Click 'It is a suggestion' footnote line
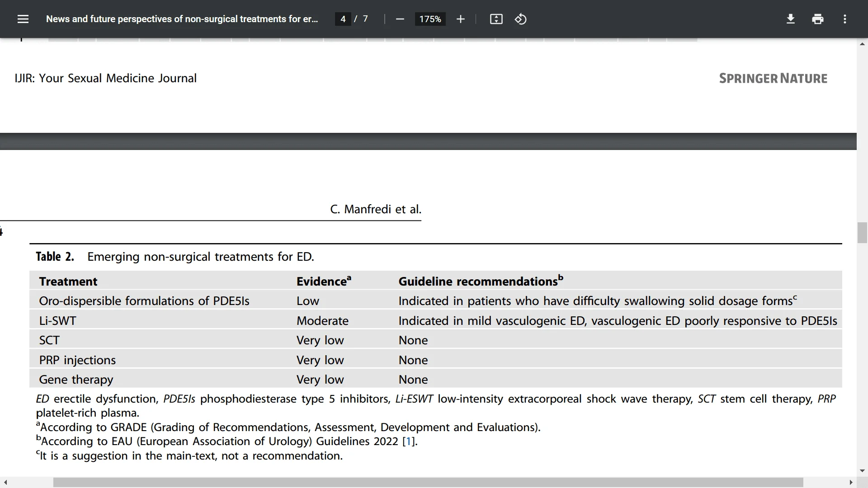This screenshot has width=868, height=488. [x=189, y=455]
